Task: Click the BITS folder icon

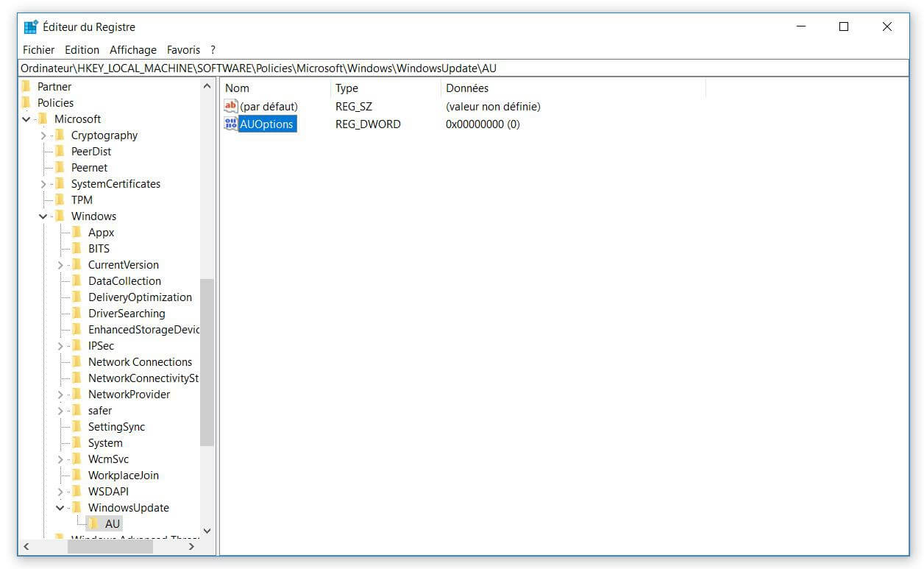Action: [77, 248]
